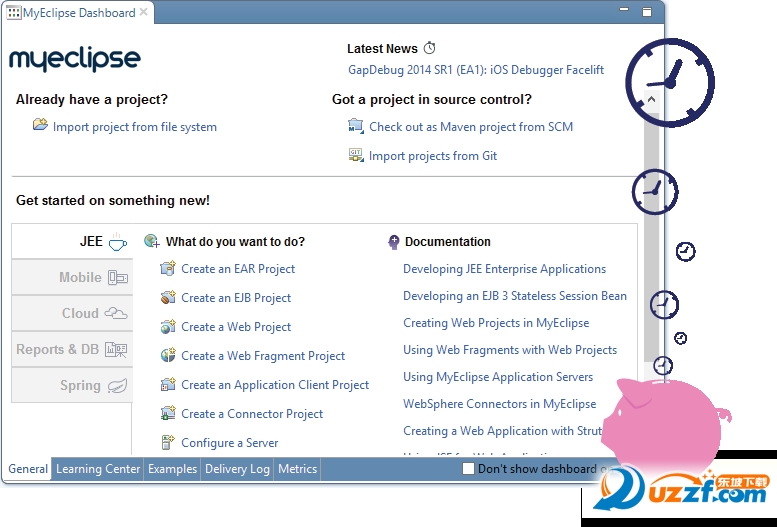Screen dimensions: 777x527
Task: Select the MyEclipse Dashboard view tab
Action: (79, 13)
